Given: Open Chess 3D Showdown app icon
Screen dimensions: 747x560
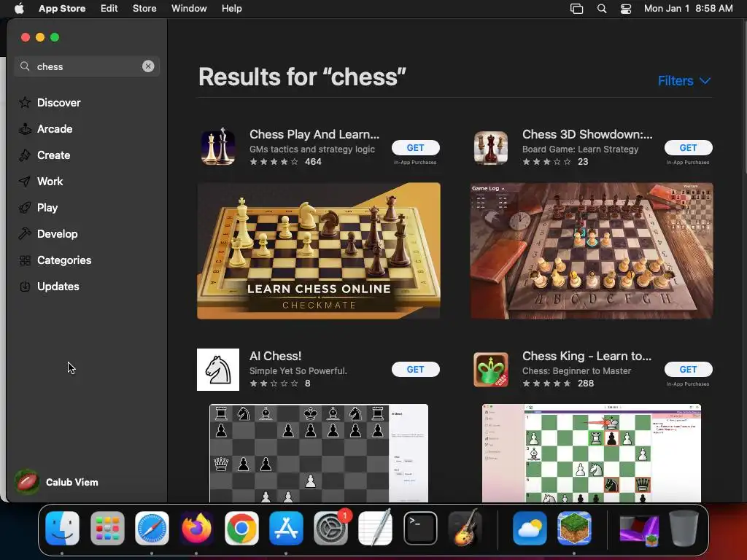Looking at the screenshot, I should pyautogui.click(x=491, y=147).
